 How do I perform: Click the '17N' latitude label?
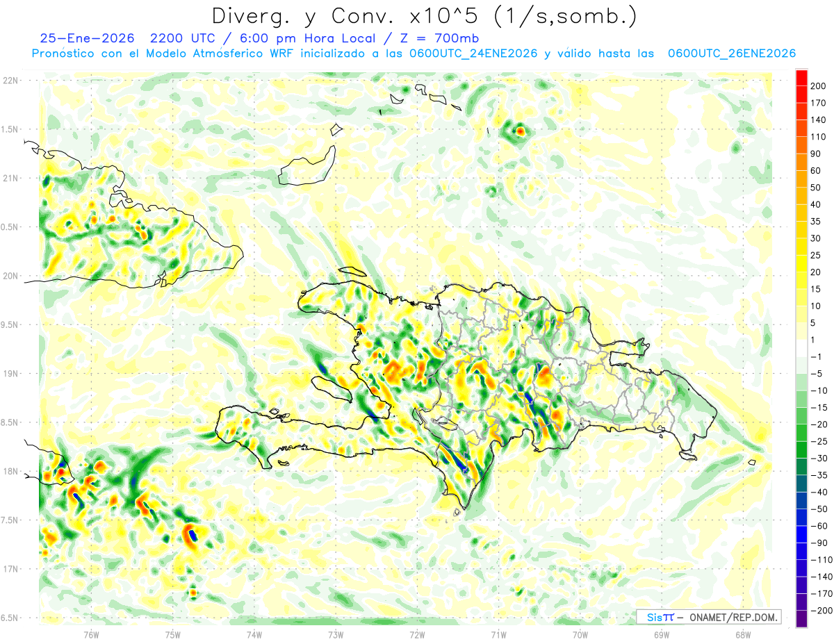pos(10,569)
